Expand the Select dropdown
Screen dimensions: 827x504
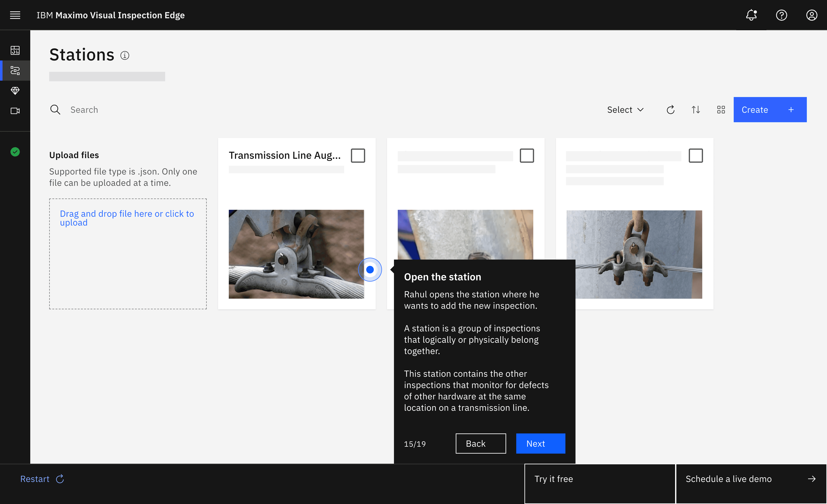point(625,110)
